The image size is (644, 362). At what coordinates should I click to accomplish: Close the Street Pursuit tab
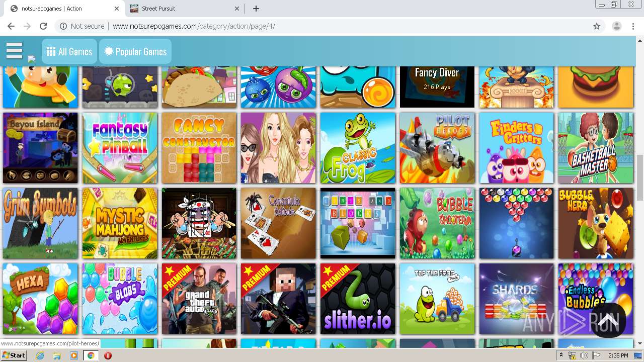[x=237, y=9]
